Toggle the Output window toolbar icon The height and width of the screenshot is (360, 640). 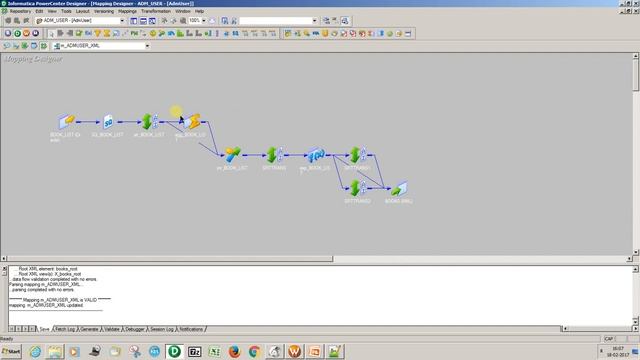(x=143, y=21)
